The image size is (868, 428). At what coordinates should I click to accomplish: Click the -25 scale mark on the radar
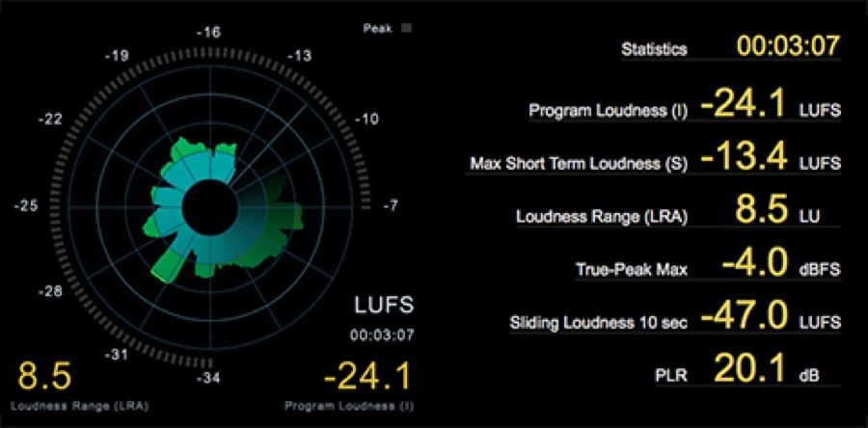click(26, 206)
